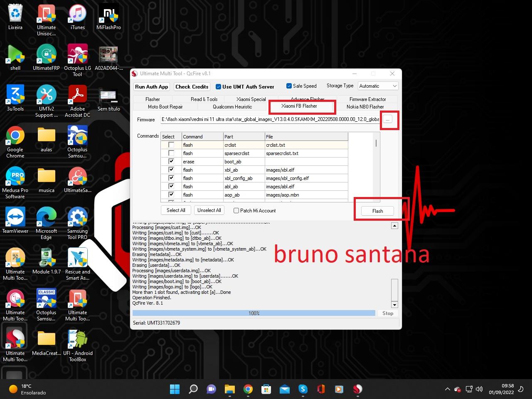Screen dimensions: 532x399
Task: Uncheck the xbl_config_ab flash row
Action: coord(171,178)
